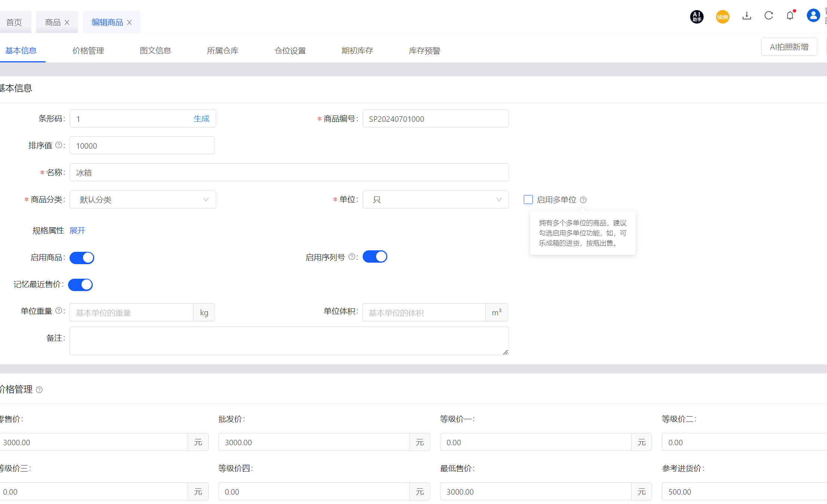Open the notification bell
Viewport: 827px width, 504px height.
point(790,16)
